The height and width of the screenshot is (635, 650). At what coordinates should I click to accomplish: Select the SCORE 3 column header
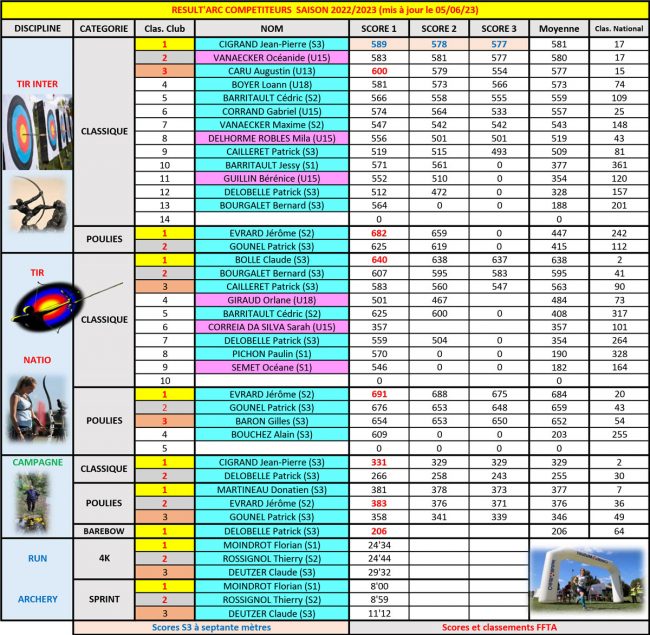pos(499,29)
